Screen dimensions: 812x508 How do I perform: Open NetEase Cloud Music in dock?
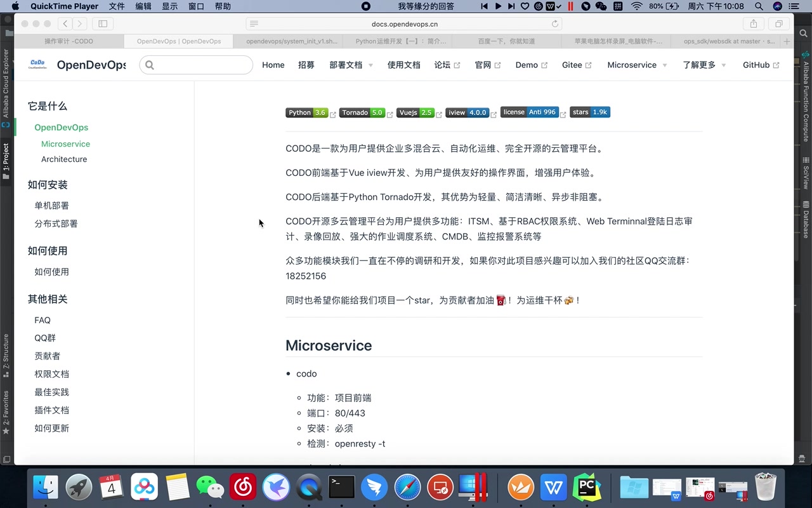click(x=244, y=488)
